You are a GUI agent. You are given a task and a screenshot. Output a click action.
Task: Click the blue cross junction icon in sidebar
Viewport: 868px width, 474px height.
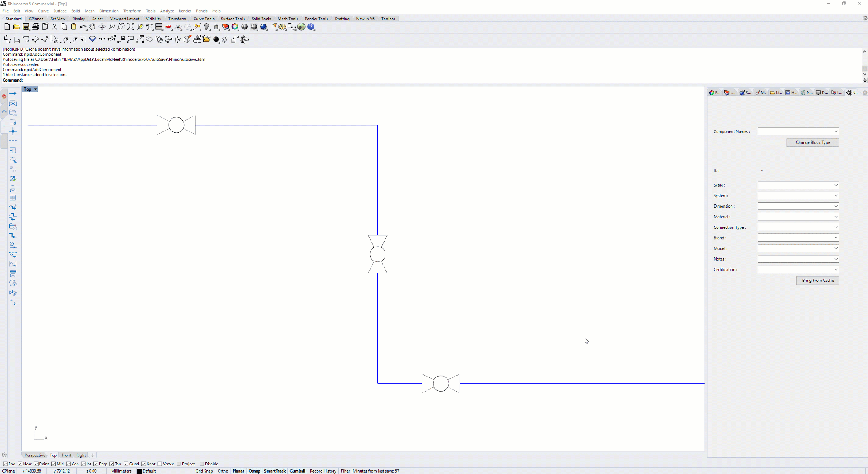[x=13, y=132]
